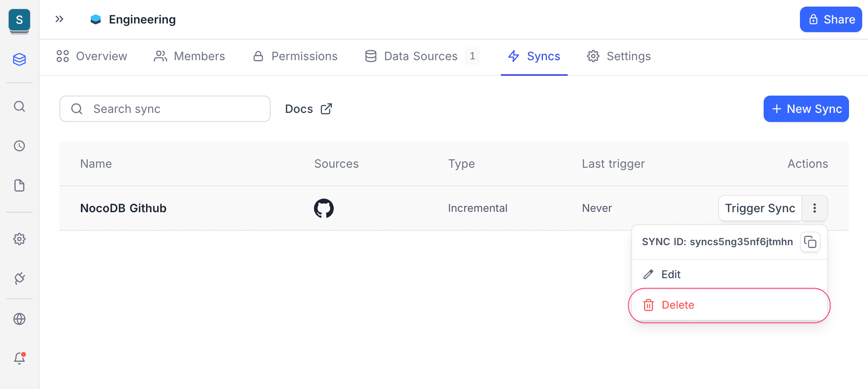Open the document icon in the sidebar
This screenshot has height=389, width=868.
tap(19, 186)
